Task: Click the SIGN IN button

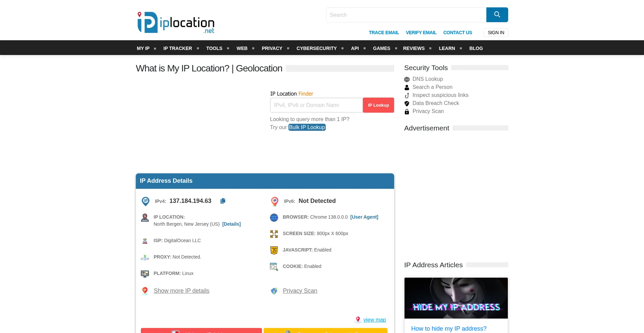Action: click(496, 33)
